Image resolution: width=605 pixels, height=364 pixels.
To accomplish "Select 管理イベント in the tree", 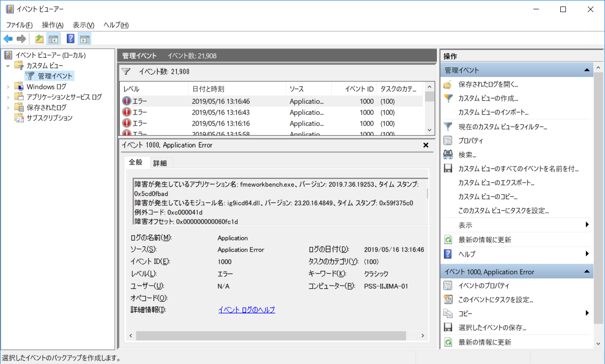I will (55, 76).
